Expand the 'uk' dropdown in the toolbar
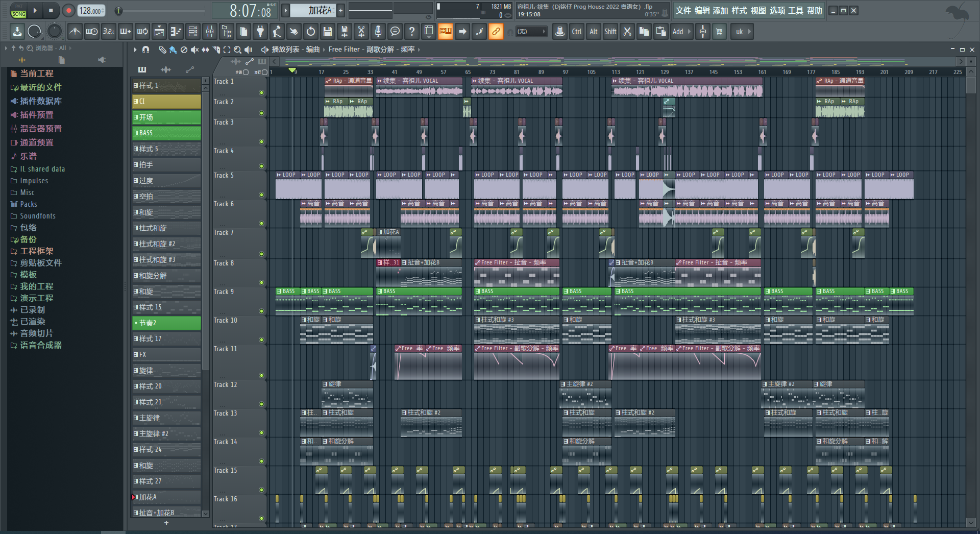 (x=743, y=32)
